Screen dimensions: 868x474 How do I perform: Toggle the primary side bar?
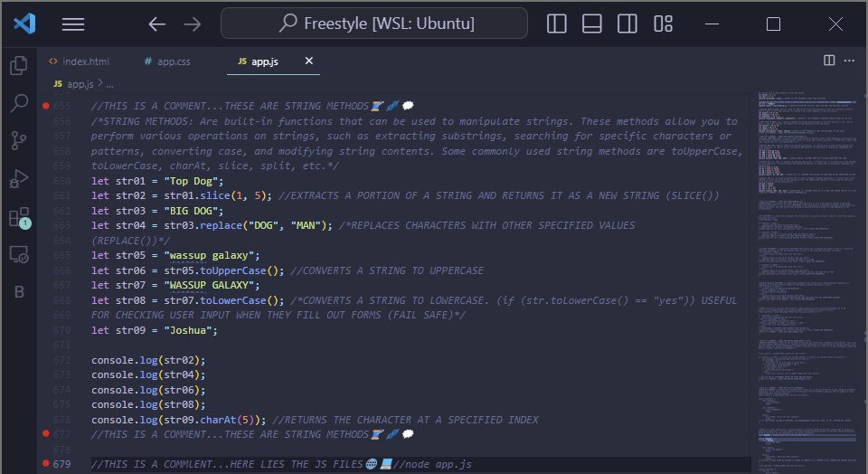click(556, 24)
